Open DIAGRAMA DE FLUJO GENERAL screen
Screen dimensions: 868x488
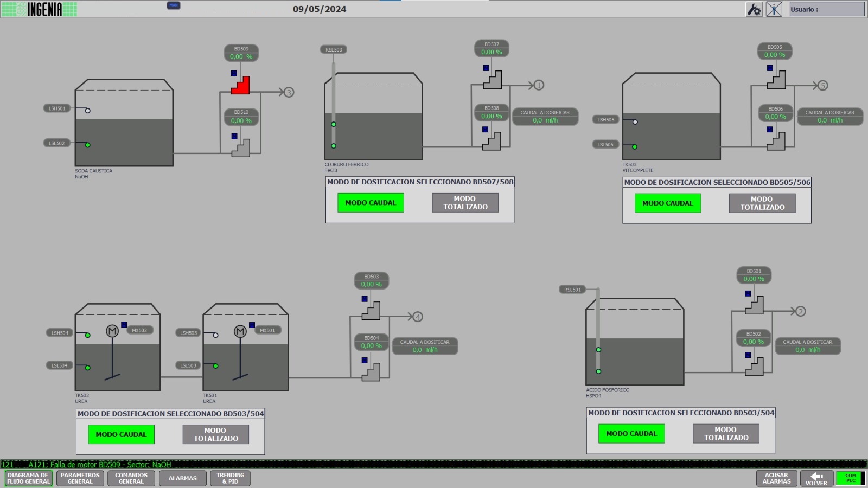29,478
